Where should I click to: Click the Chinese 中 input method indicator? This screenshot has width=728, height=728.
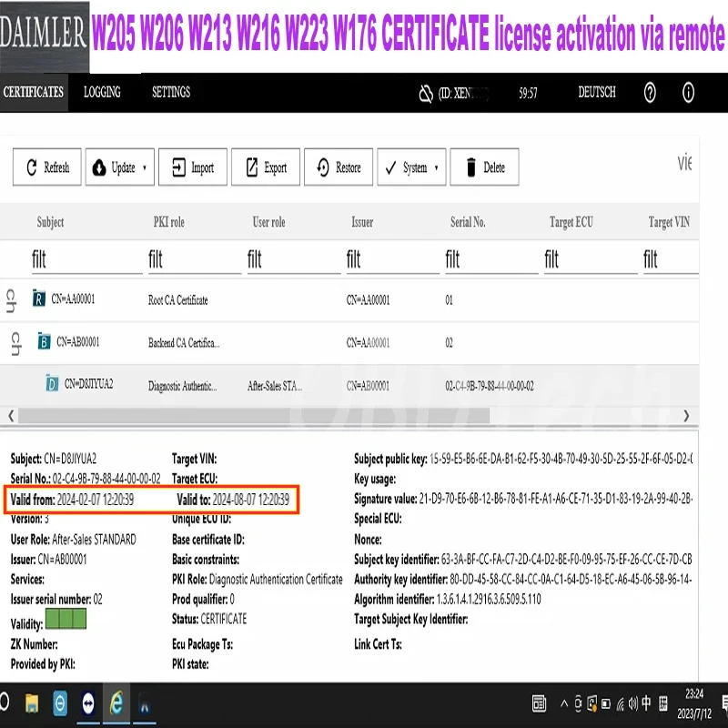coord(646,703)
